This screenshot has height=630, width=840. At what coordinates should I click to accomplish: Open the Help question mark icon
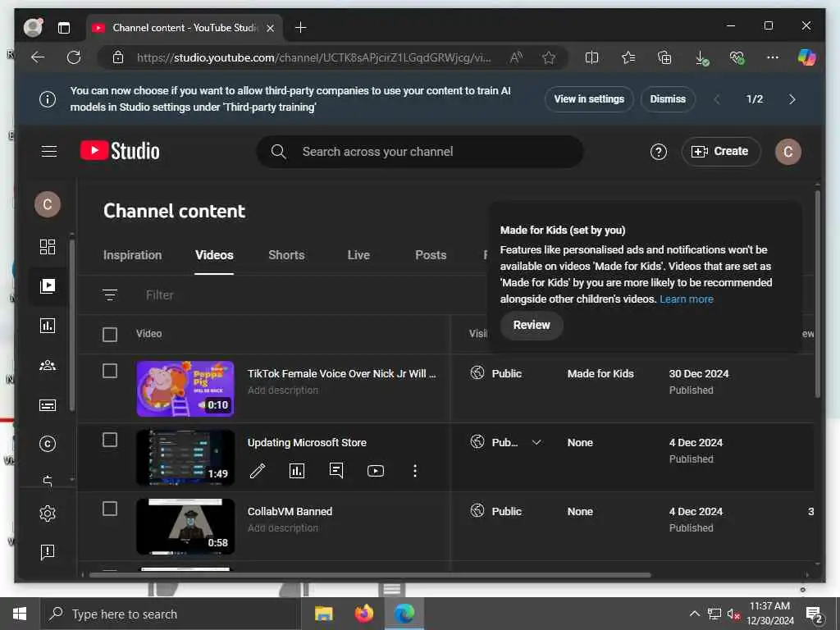[x=659, y=152]
